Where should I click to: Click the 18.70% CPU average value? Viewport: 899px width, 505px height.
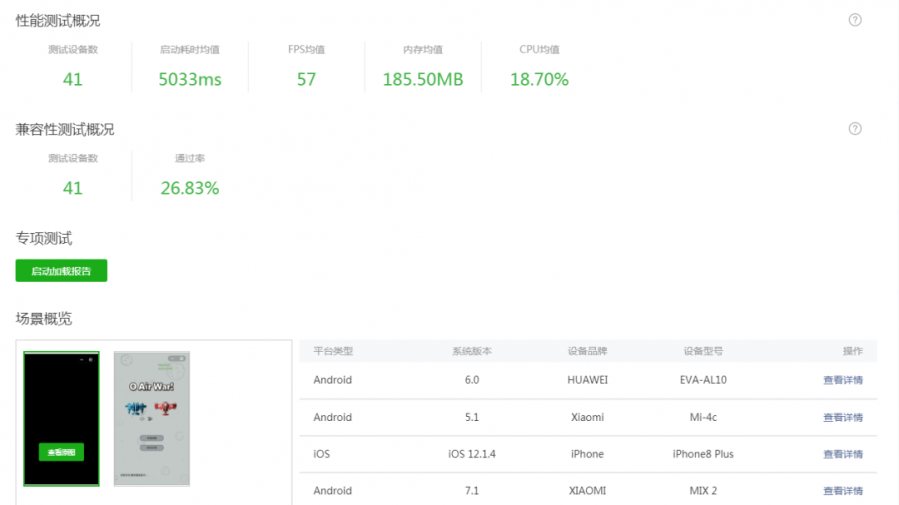(539, 79)
